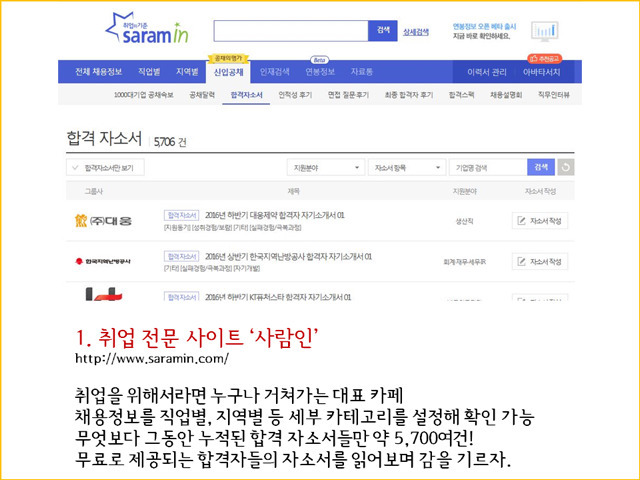Open 2016년 상반기 한국지역난방공사 합격자 자기소개서 01
The image size is (640, 480).
[x=288, y=256]
